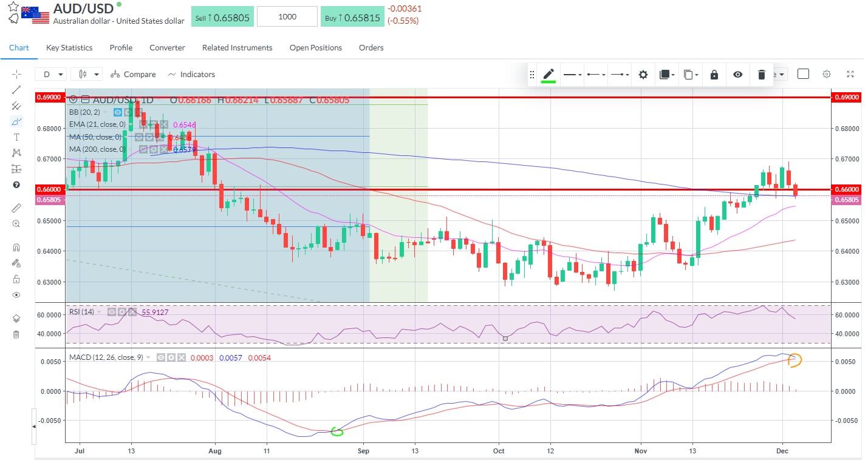Select the ruler measure tool
The width and height of the screenshot is (868, 460).
click(x=16, y=208)
